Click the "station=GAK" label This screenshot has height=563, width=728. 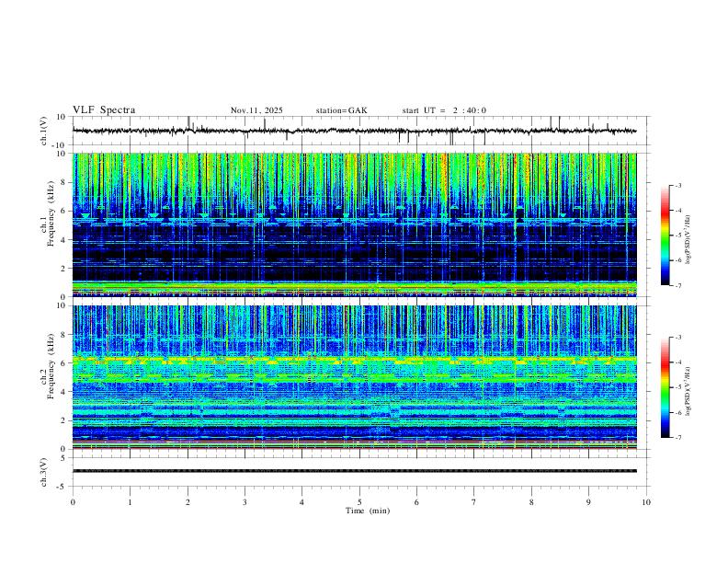342,110
